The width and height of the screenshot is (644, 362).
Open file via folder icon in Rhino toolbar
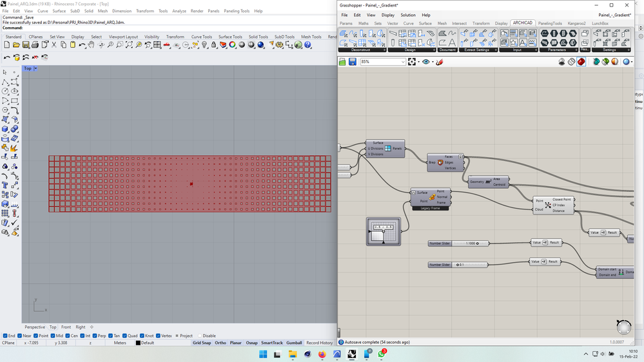pyautogui.click(x=16, y=44)
